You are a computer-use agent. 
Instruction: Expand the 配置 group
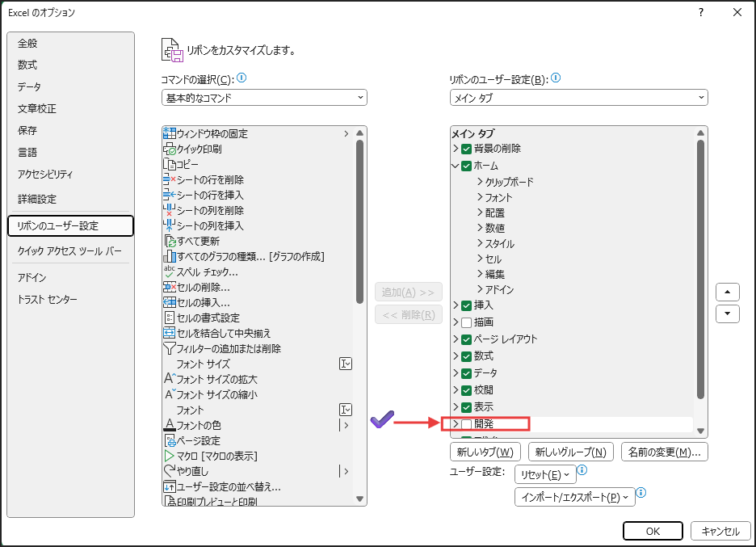point(480,212)
